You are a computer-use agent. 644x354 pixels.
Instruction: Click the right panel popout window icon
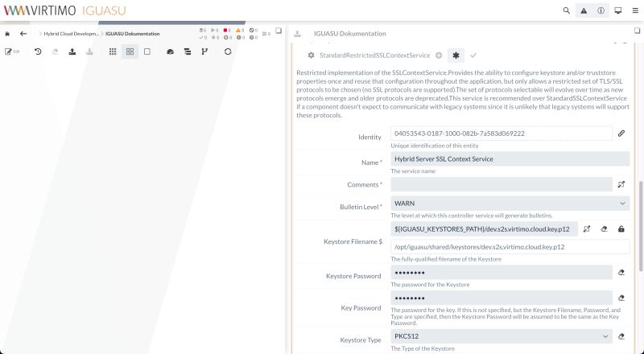coord(637,31)
